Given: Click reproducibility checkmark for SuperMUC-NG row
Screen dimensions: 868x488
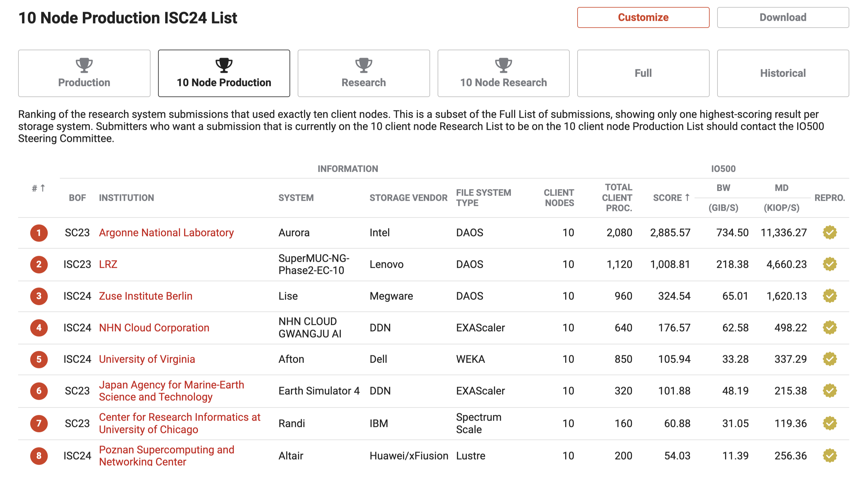Looking at the screenshot, I should (x=830, y=264).
